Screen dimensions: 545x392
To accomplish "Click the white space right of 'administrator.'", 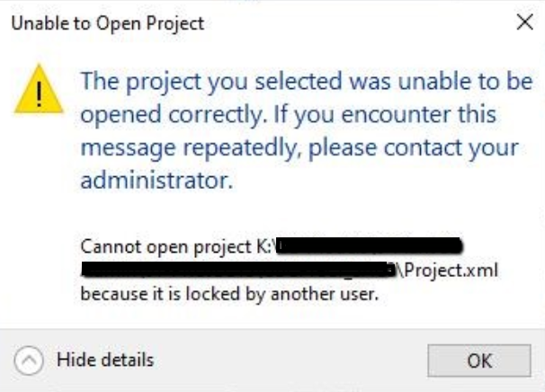I will pyautogui.click(x=378, y=180).
